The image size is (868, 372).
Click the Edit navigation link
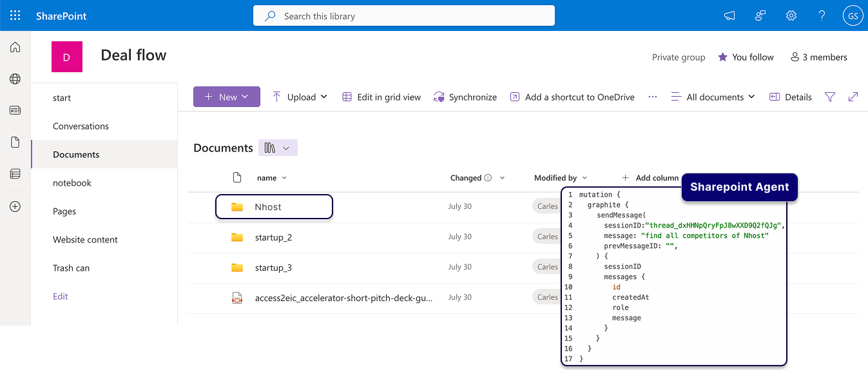pyautogui.click(x=61, y=297)
